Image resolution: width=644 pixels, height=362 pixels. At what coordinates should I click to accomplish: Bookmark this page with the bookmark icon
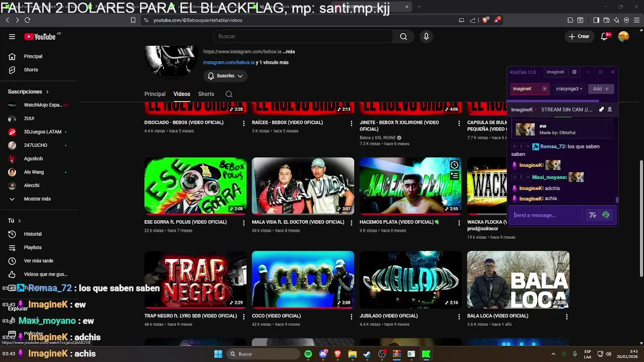tap(133, 20)
